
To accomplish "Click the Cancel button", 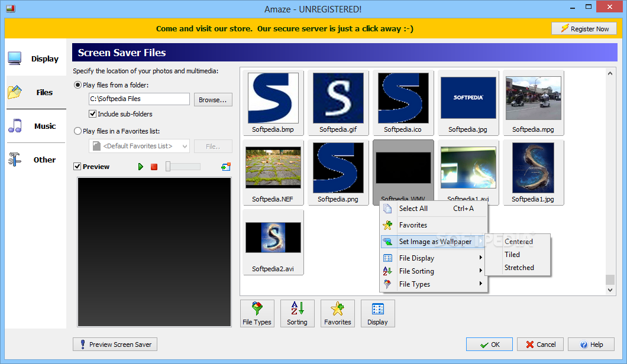I will 540,344.
